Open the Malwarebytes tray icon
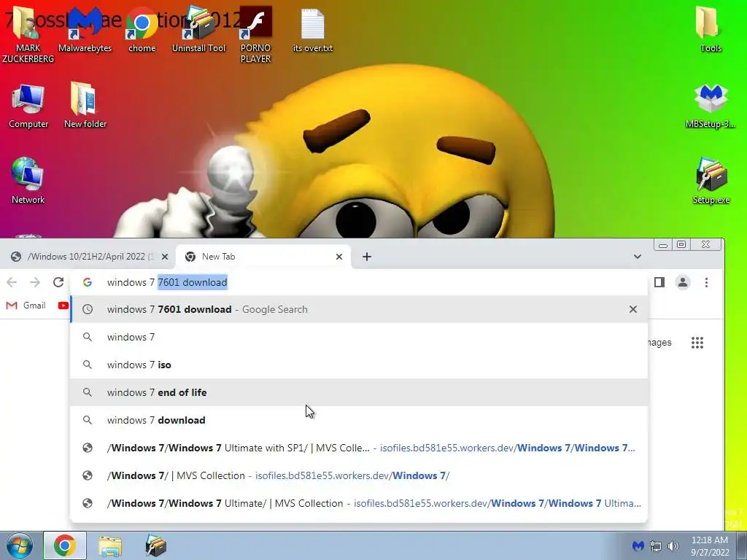 click(638, 545)
